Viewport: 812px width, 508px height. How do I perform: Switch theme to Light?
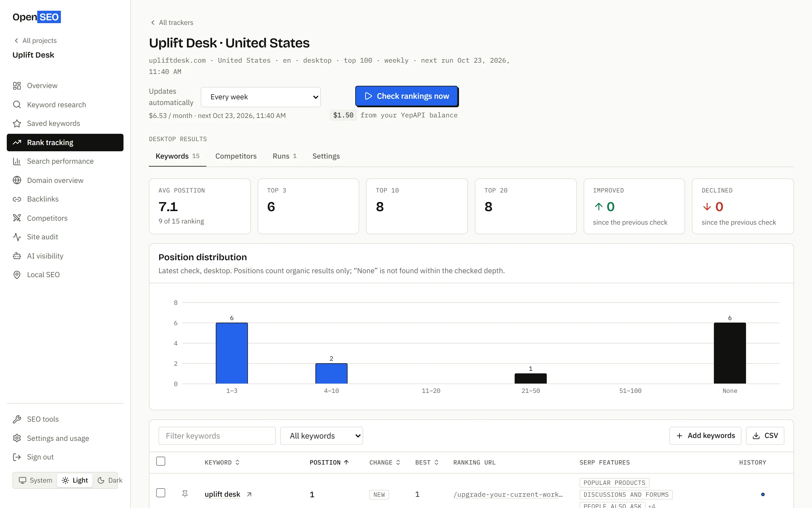pyautogui.click(x=75, y=480)
